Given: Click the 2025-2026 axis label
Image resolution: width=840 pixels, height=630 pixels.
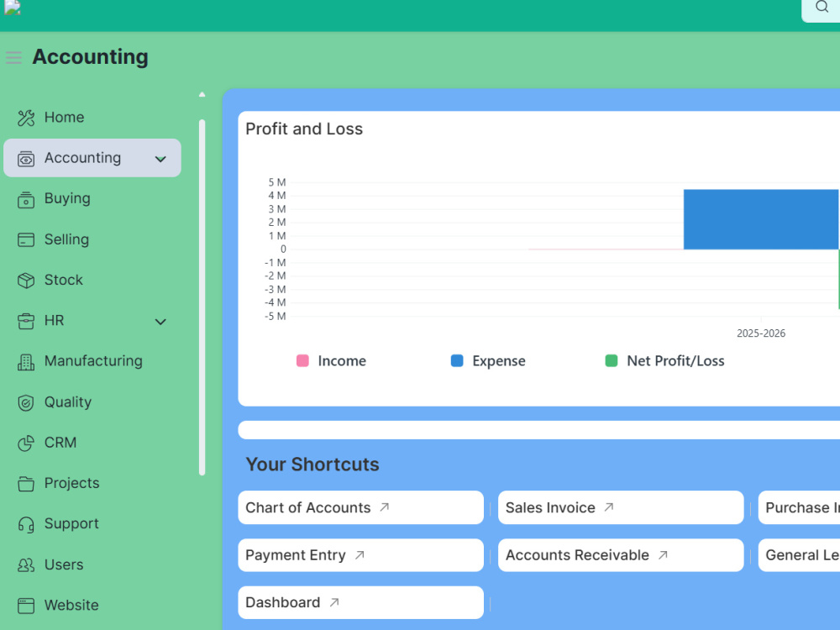Looking at the screenshot, I should 761,333.
